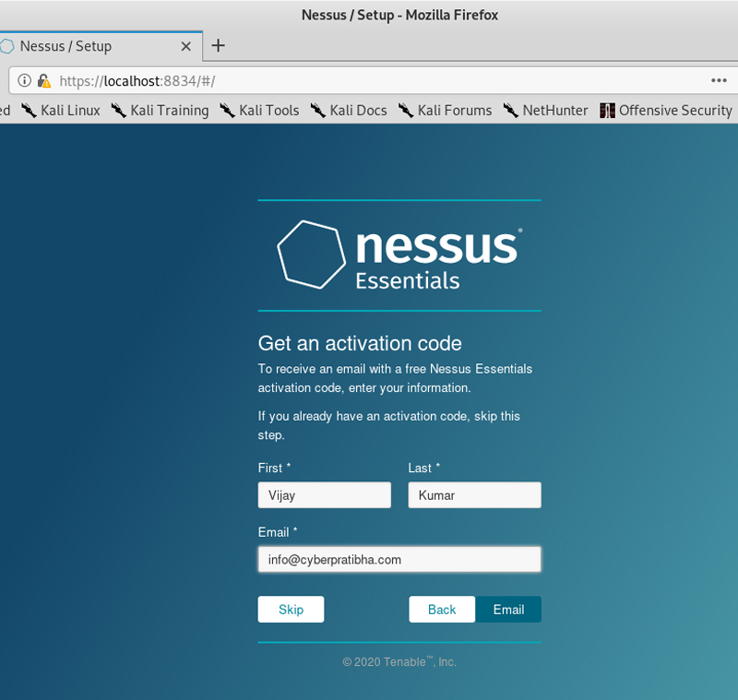The width and height of the screenshot is (738, 700).
Task: Click the 'First *' field label
Action: (x=274, y=469)
